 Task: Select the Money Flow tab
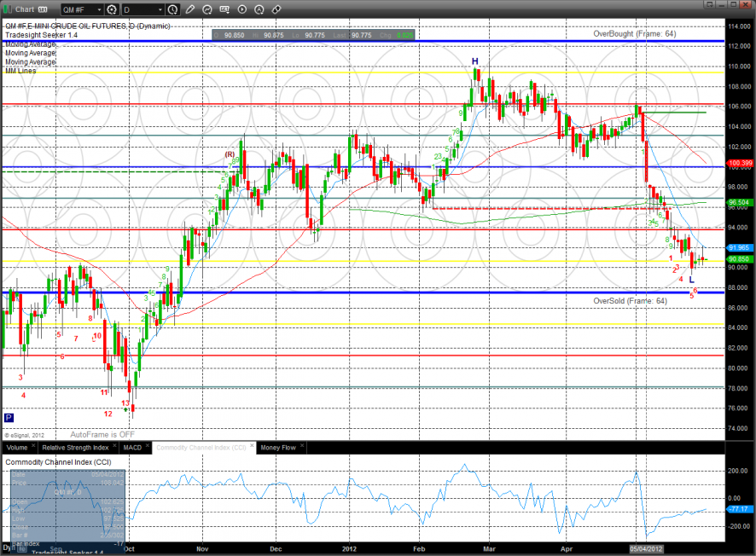(278, 447)
